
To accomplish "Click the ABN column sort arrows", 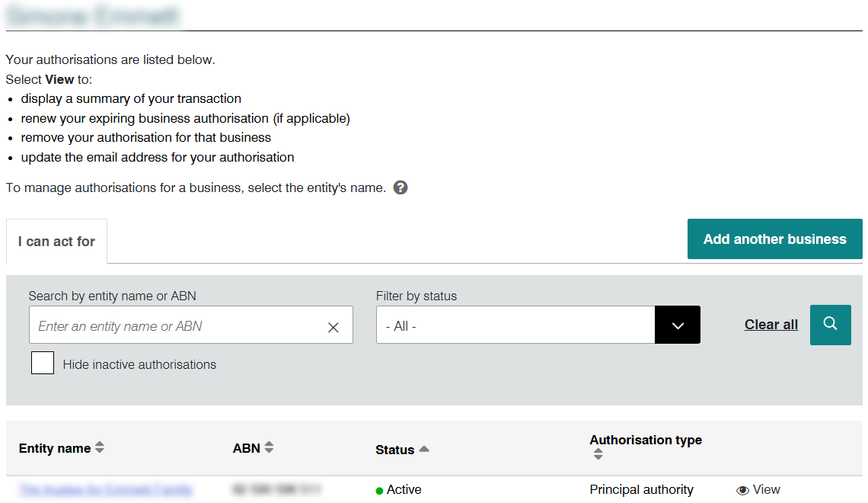I will (x=269, y=448).
